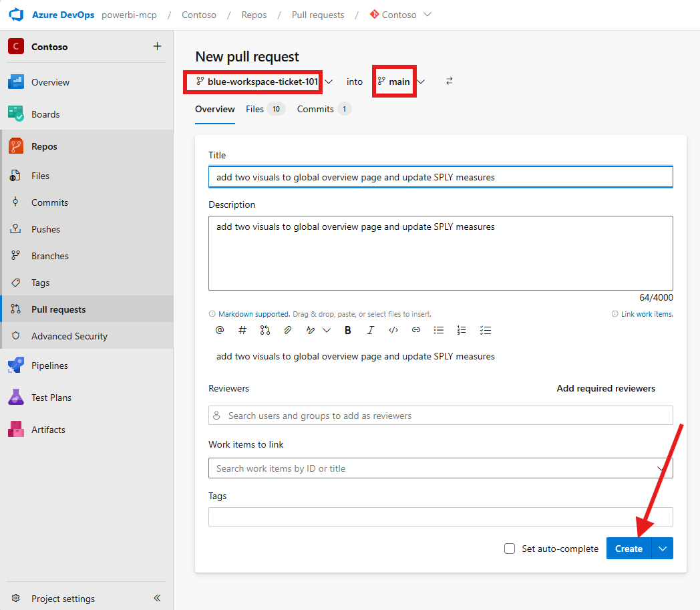
Task: Click Add required reviewers
Action: coord(606,388)
